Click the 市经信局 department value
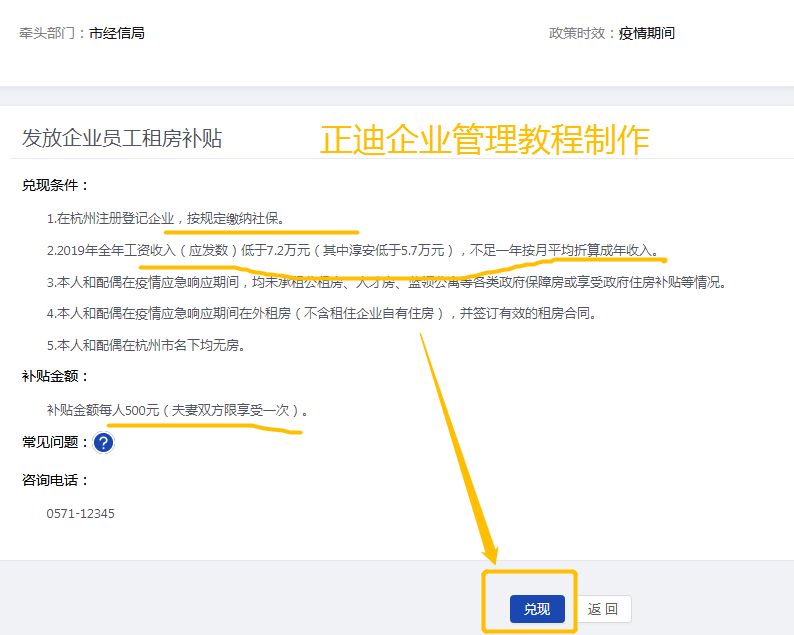Viewport: 794px width, 635px height. pos(117,33)
